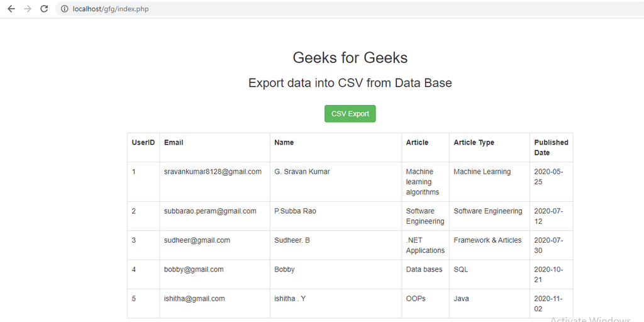The image size is (644, 322).
Task: Click the Machine learning algorithms article cell
Action: [x=422, y=182]
